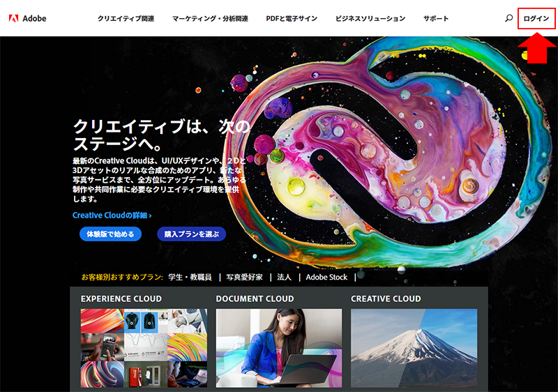Image resolution: width=558 pixels, height=392 pixels.
Task: Select the 写真愛好家 plan link
Action: pos(245,277)
